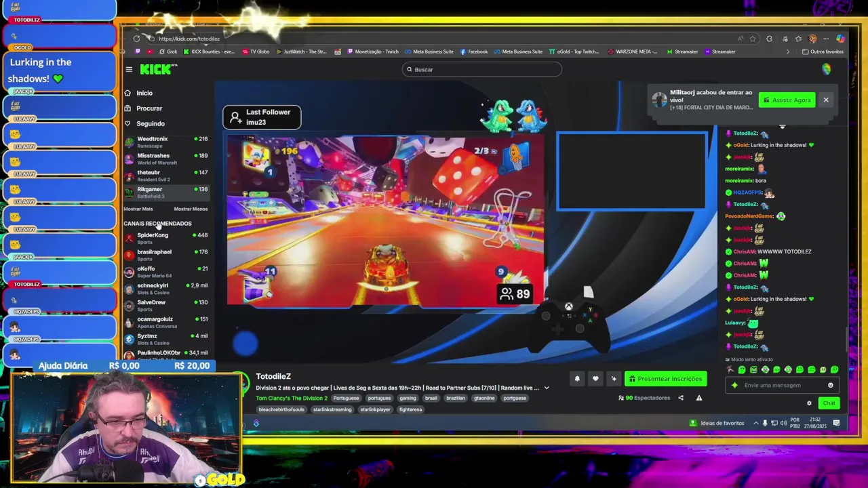
Task: Open Outros favoritos folder
Action: (823, 52)
